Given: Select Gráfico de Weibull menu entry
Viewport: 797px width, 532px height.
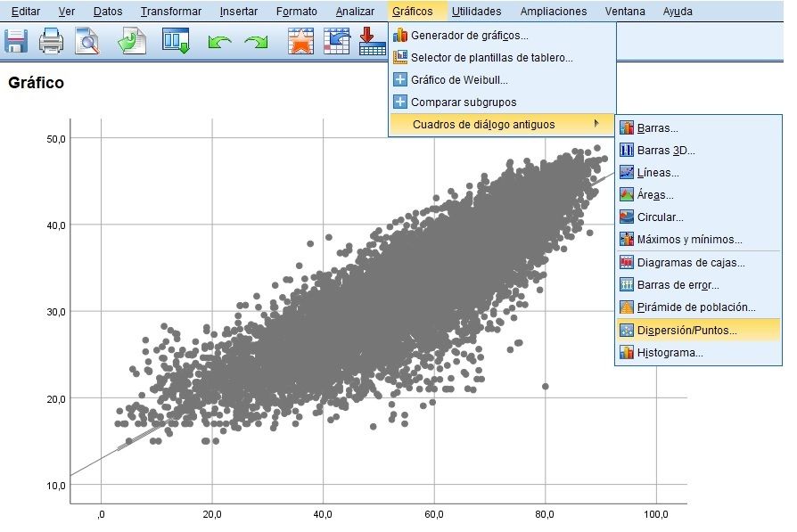Looking at the screenshot, I should point(459,80).
